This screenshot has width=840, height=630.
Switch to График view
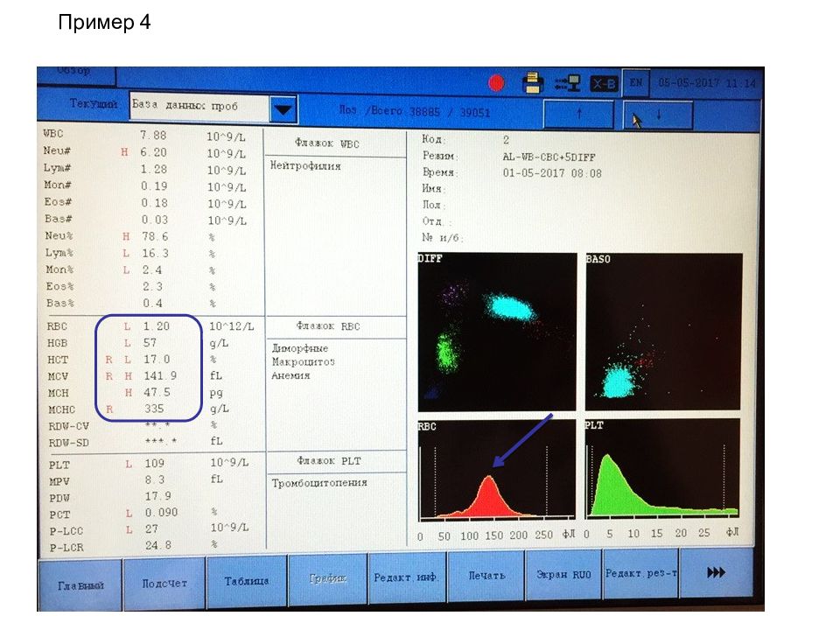coord(328,578)
